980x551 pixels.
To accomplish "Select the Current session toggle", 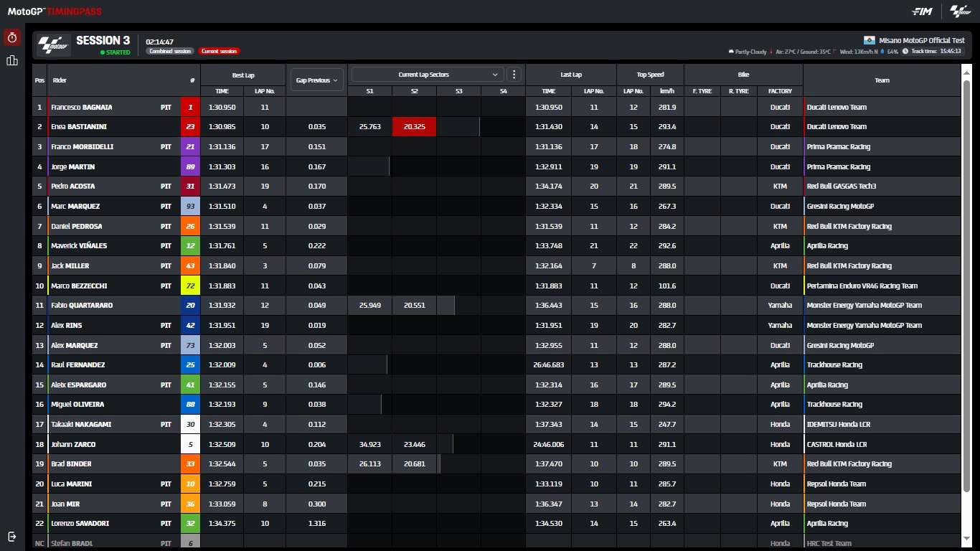I will pyautogui.click(x=219, y=52).
